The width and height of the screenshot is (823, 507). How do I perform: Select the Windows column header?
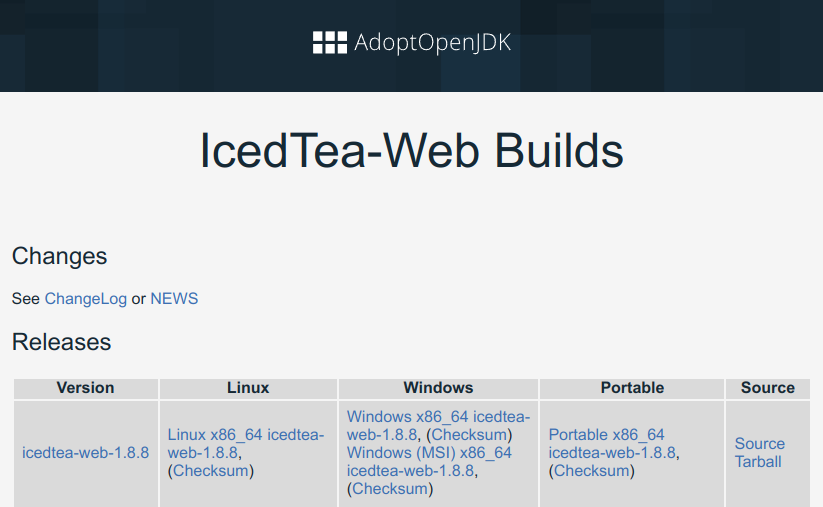[x=438, y=388]
